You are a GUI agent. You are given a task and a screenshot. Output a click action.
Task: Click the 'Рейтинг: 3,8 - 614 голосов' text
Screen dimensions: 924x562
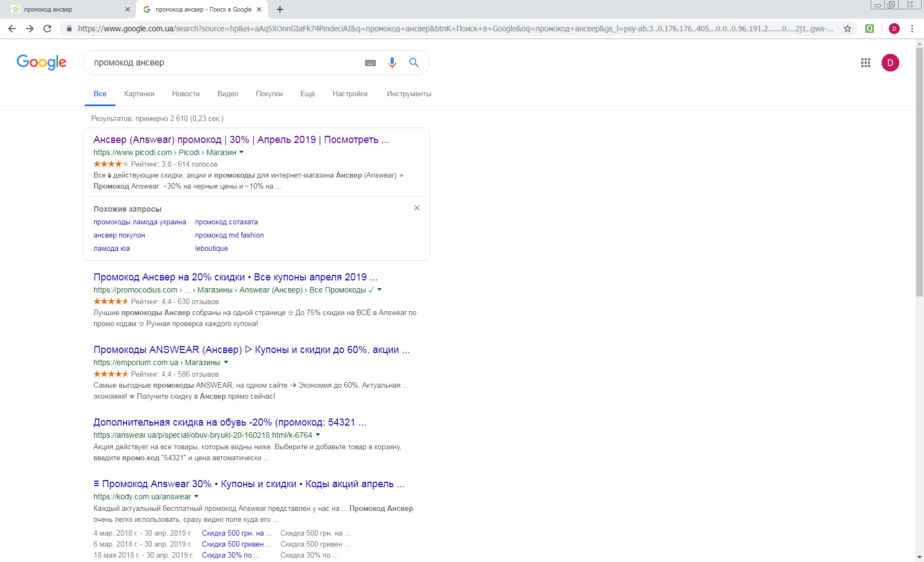tap(174, 164)
